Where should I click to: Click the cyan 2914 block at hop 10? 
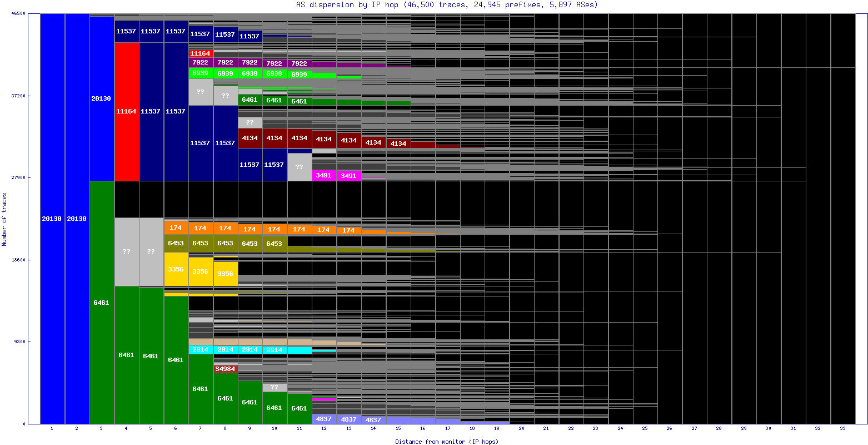click(275, 350)
